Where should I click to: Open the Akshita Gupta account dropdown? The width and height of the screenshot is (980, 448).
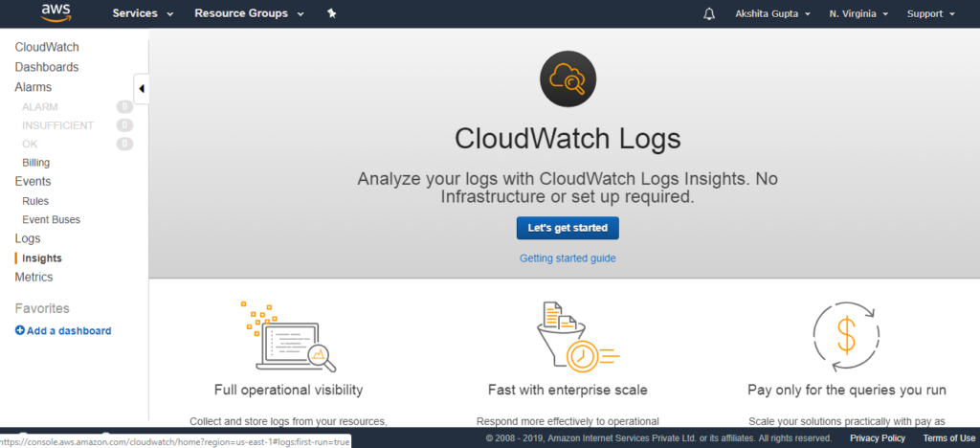[x=772, y=13]
